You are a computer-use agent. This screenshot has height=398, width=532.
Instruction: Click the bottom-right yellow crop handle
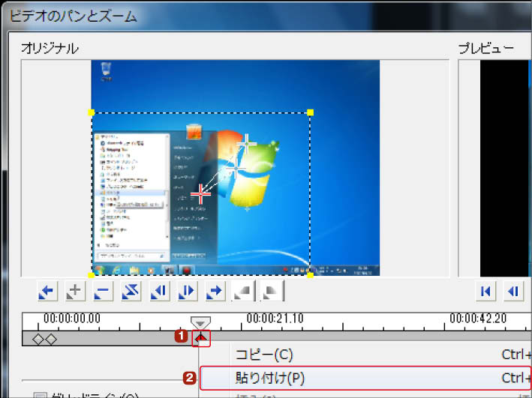pyautogui.click(x=310, y=275)
